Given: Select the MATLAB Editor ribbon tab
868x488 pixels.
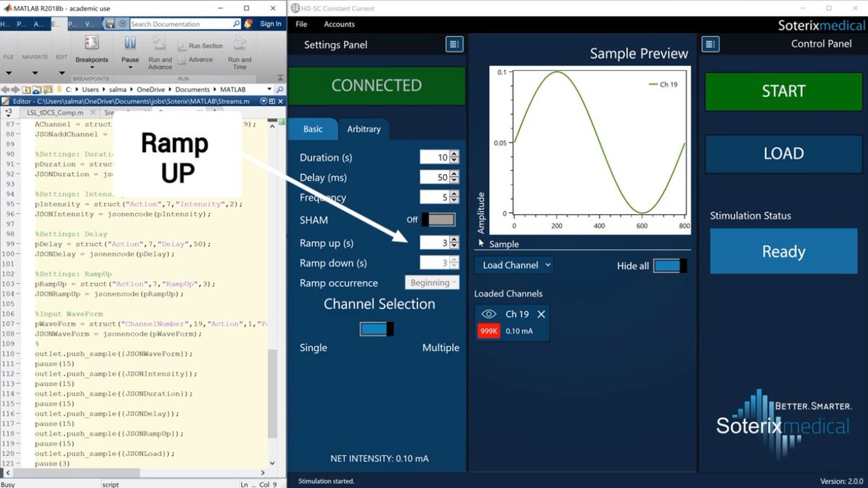Looking at the screenshot, I should 58,24.
